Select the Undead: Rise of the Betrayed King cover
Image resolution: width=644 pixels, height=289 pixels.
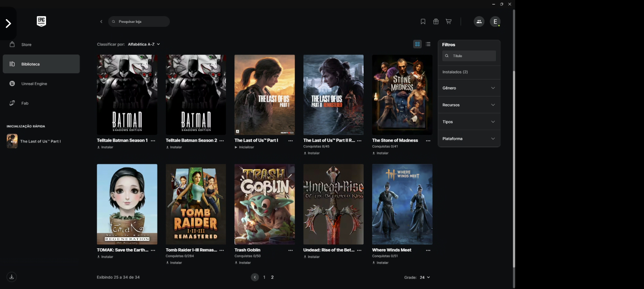click(x=334, y=204)
